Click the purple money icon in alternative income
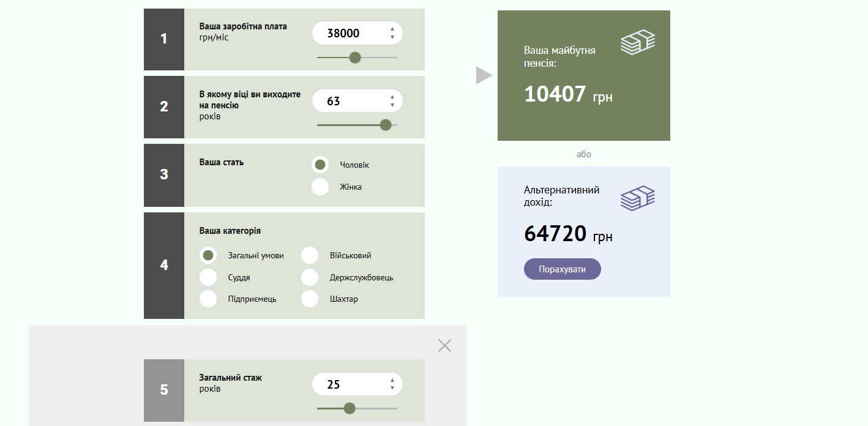 [x=638, y=198]
